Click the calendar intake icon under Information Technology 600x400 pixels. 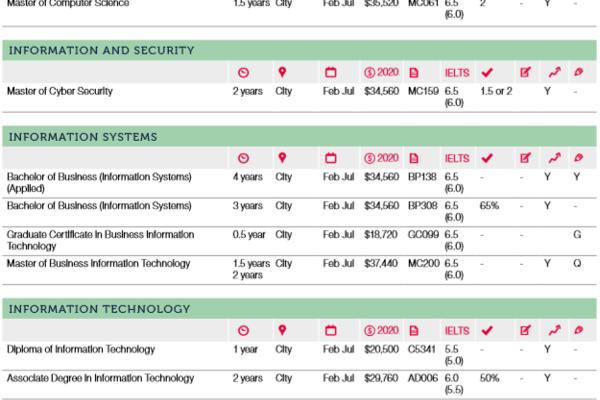point(332,330)
